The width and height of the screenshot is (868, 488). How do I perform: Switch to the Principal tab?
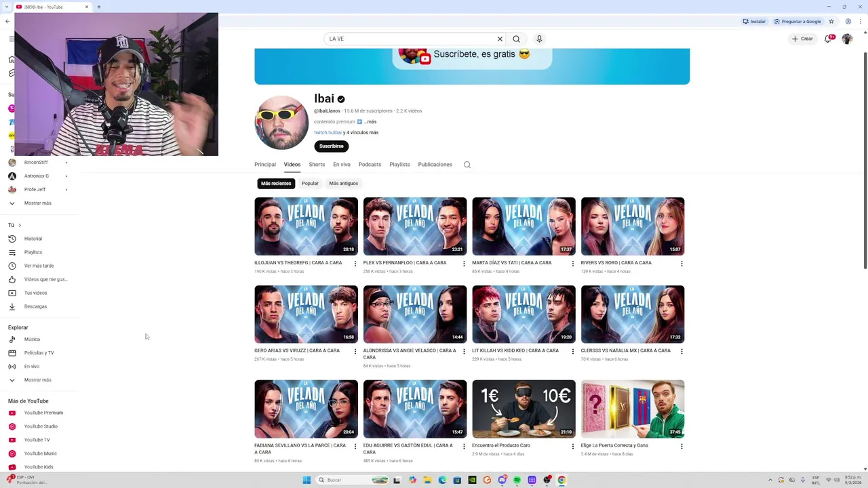pyautogui.click(x=265, y=165)
